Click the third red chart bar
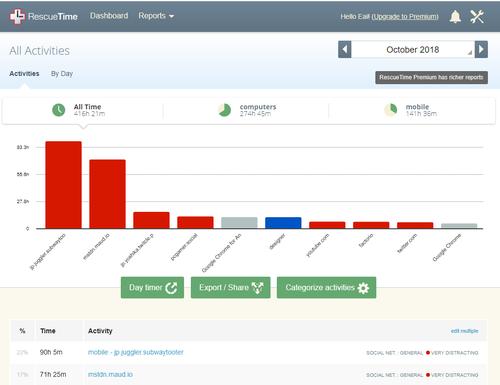This screenshot has width=500, height=385. pyautogui.click(x=151, y=220)
